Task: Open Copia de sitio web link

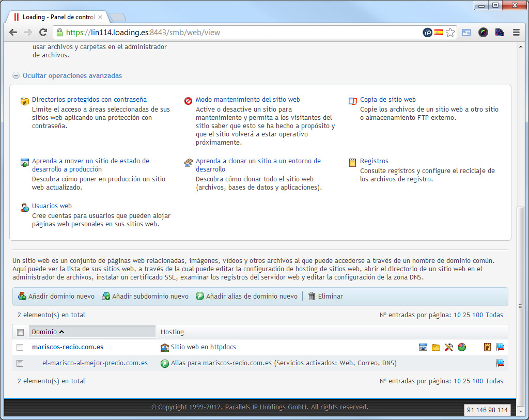Action: pyautogui.click(x=387, y=100)
